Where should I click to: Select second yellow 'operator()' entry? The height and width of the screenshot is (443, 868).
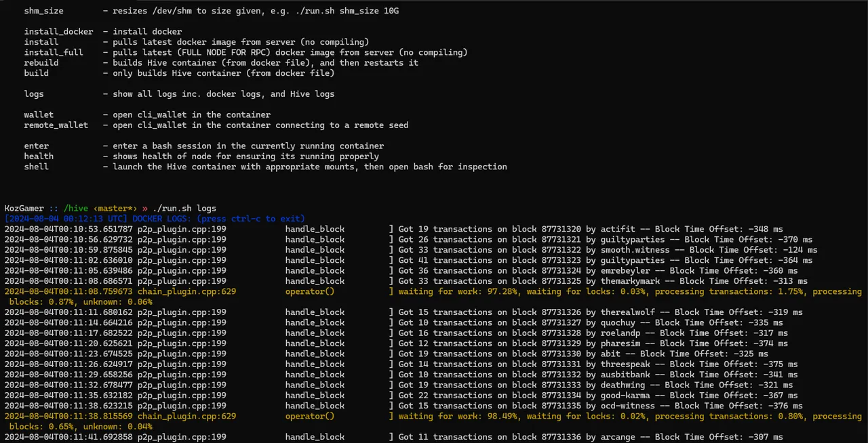click(310, 417)
